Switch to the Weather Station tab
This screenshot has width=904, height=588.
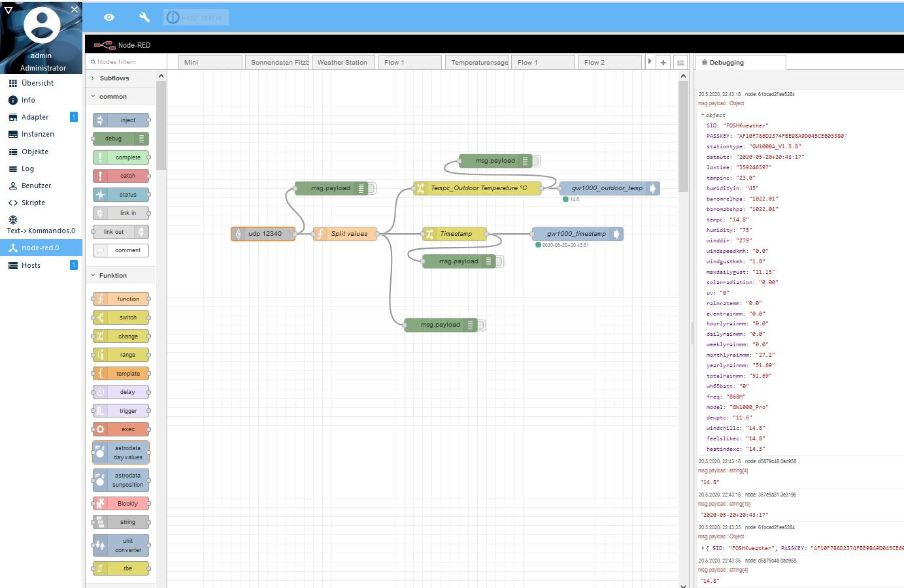coord(343,63)
